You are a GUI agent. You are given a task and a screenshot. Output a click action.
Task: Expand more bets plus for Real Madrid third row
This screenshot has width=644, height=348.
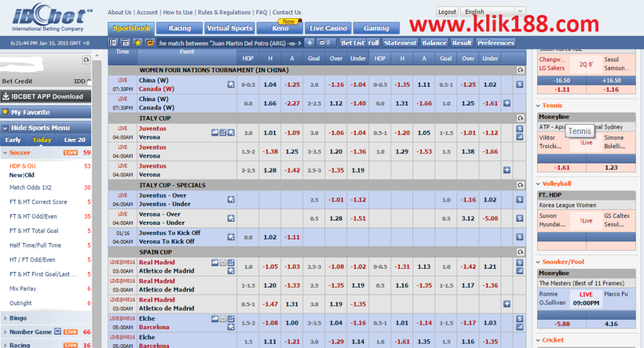[x=507, y=303]
